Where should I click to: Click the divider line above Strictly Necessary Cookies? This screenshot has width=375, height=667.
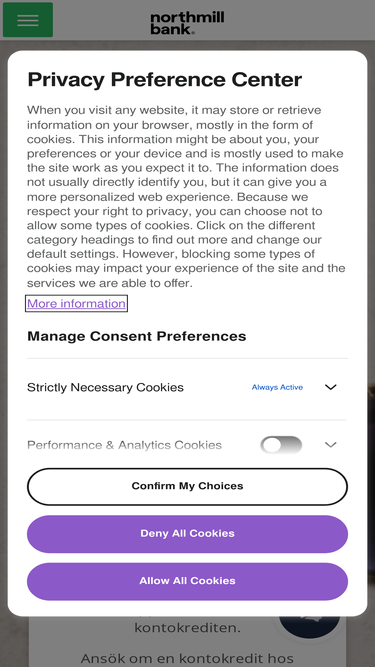[188, 359]
